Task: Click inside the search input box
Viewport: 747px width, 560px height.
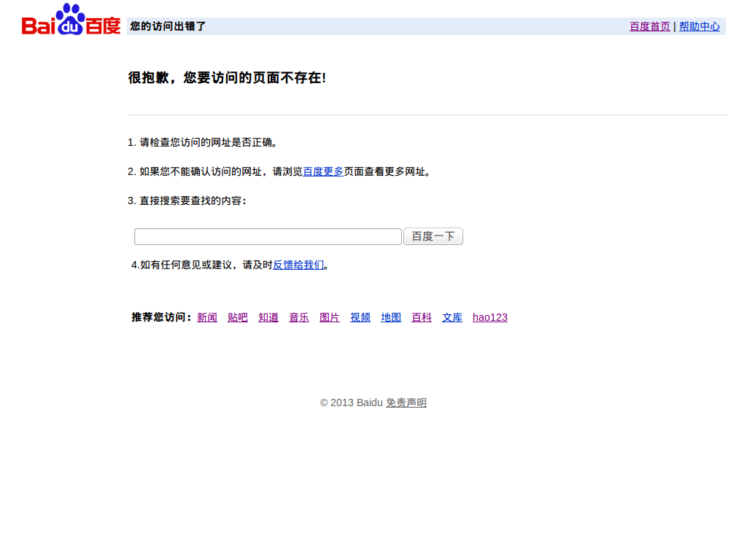Action: point(267,236)
